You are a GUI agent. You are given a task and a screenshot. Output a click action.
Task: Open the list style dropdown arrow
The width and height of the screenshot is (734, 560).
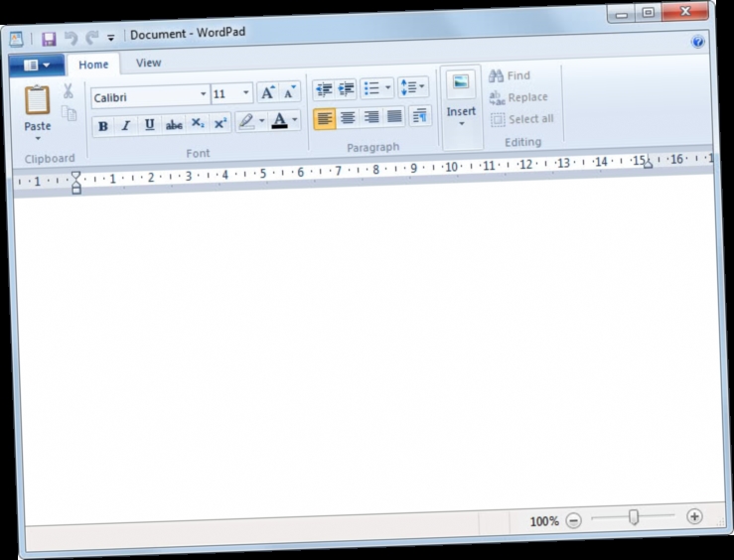(x=387, y=87)
